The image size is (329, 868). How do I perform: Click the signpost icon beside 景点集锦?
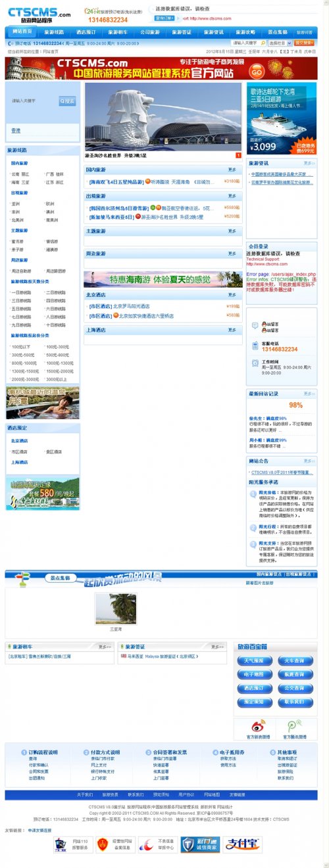[x=23, y=579]
